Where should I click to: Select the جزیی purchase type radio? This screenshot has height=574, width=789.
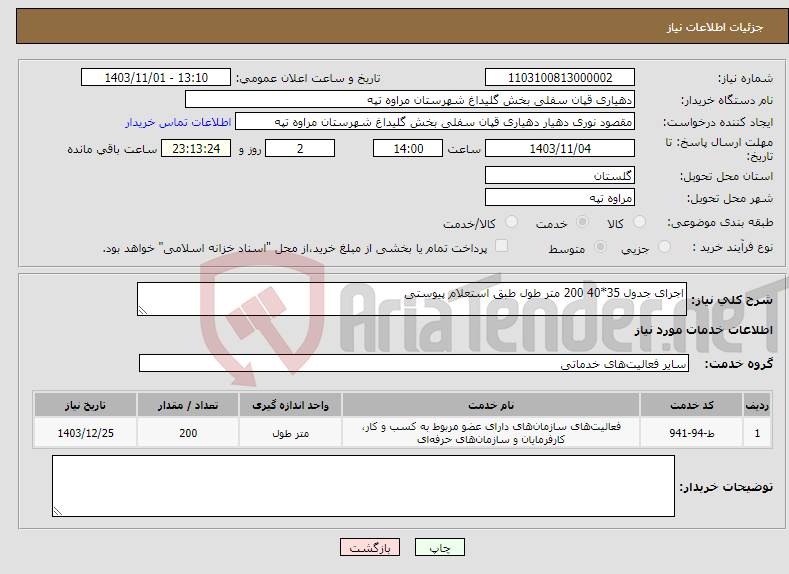pos(664,247)
